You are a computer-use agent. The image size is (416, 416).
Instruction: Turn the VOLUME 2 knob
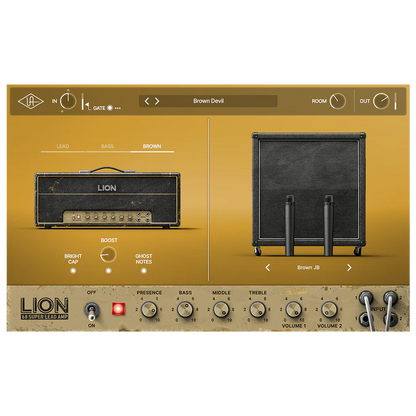(x=329, y=310)
